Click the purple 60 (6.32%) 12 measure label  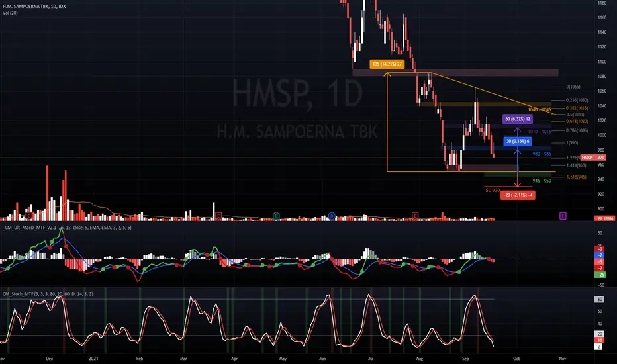tap(518, 119)
